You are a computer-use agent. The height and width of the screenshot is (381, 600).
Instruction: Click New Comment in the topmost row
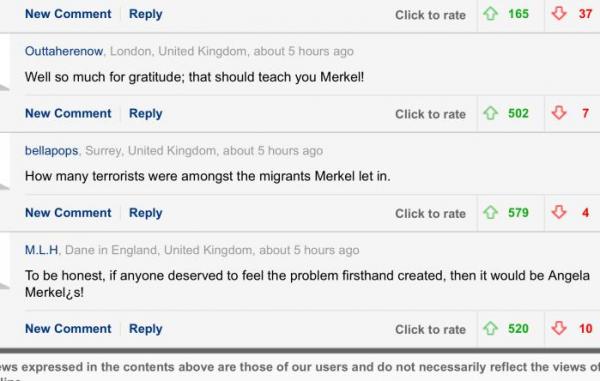pos(68,14)
